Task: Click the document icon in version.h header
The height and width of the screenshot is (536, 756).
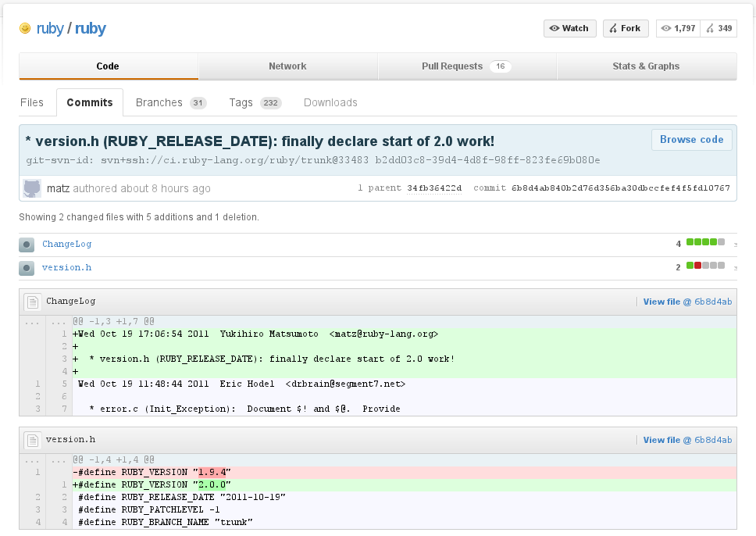Action: pos(33,441)
